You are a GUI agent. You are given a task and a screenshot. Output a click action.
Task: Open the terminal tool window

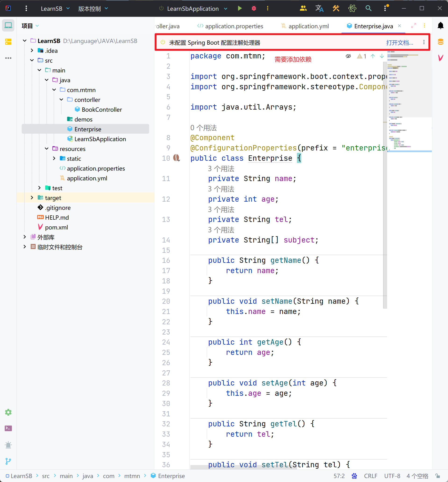pos(8,428)
